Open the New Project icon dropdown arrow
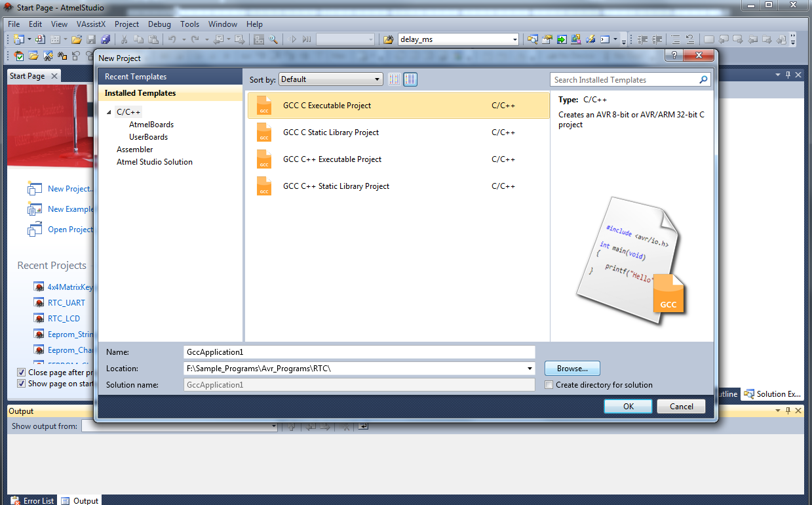Viewport: 812px width, 505px height. tap(29, 39)
